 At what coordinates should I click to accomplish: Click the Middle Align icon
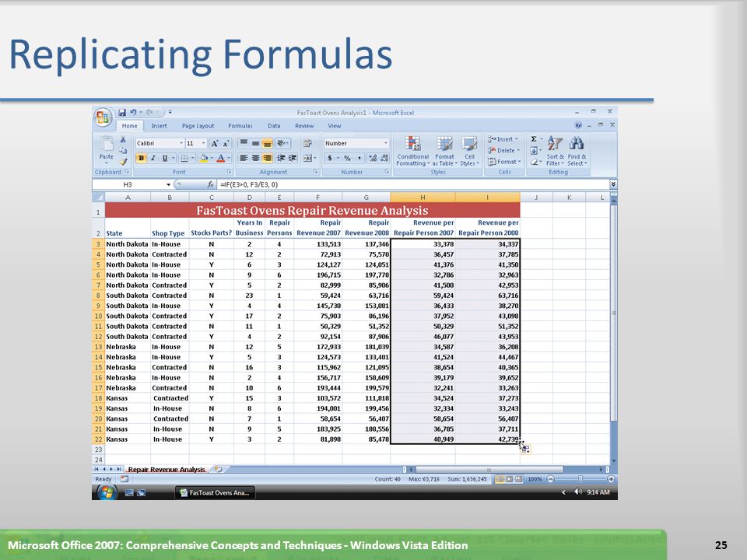(255, 143)
